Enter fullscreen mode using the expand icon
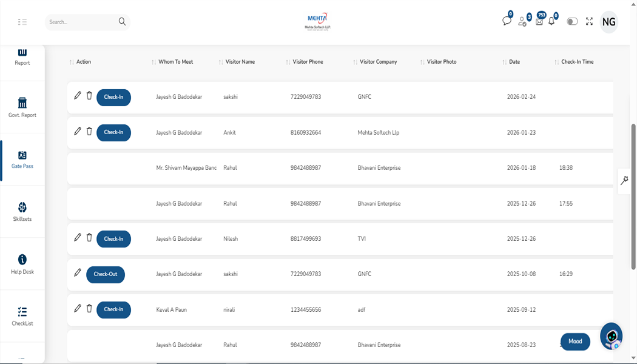The image size is (637, 364). [589, 22]
